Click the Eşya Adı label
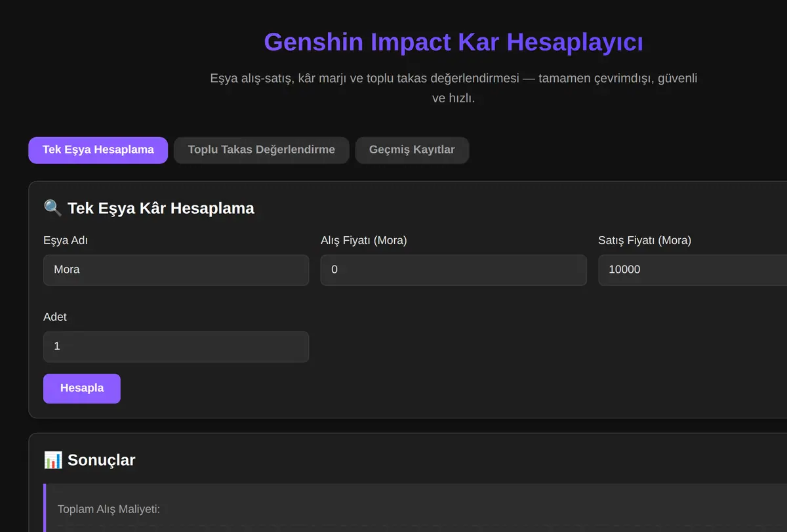Viewport: 787px width, 532px height. [x=66, y=240]
